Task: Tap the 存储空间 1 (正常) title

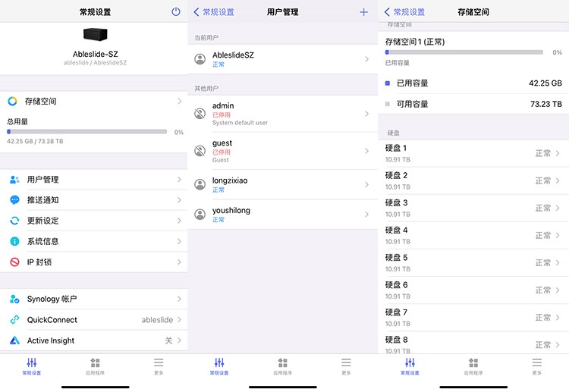Action: (x=415, y=42)
